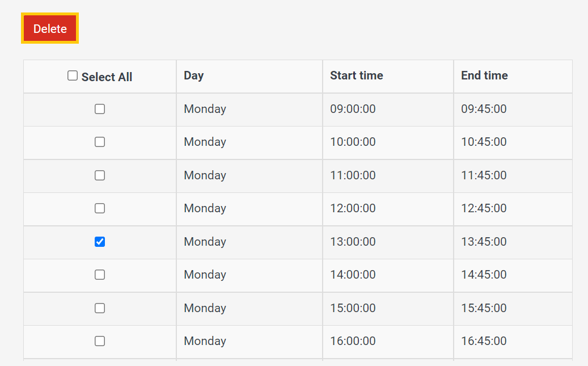Image resolution: width=588 pixels, height=366 pixels.
Task: Click the 09:45:00 end time cell
Action: coord(484,109)
